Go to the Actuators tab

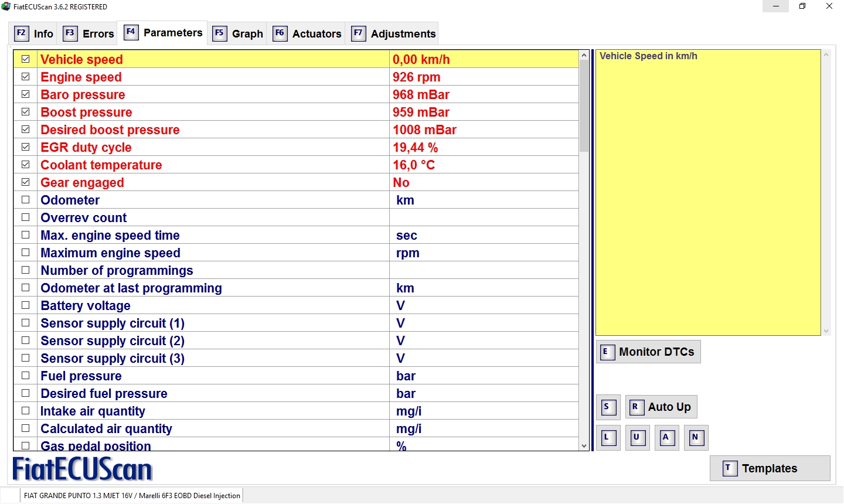coord(307,33)
